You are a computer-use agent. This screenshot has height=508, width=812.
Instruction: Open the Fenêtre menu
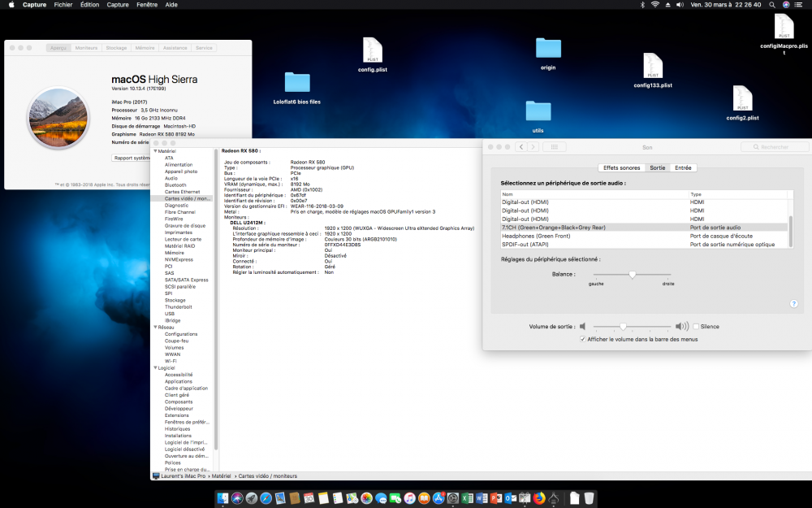coord(147,5)
